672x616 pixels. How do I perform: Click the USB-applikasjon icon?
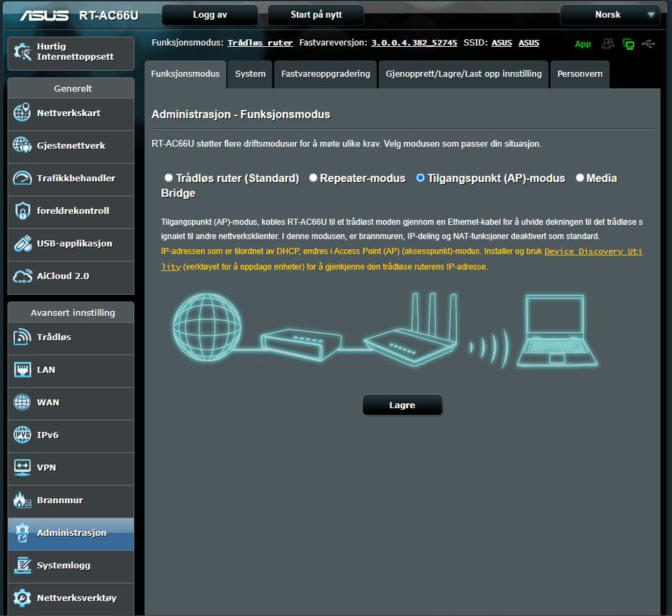click(x=22, y=243)
